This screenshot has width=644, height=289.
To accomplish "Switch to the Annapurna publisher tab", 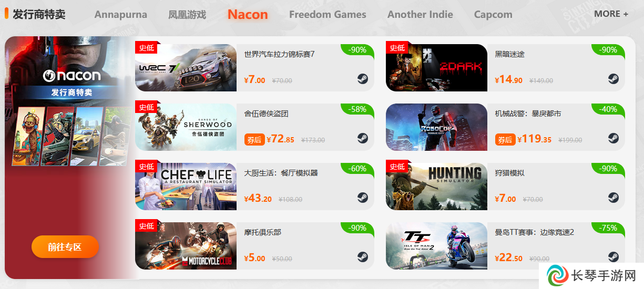I will click(121, 15).
